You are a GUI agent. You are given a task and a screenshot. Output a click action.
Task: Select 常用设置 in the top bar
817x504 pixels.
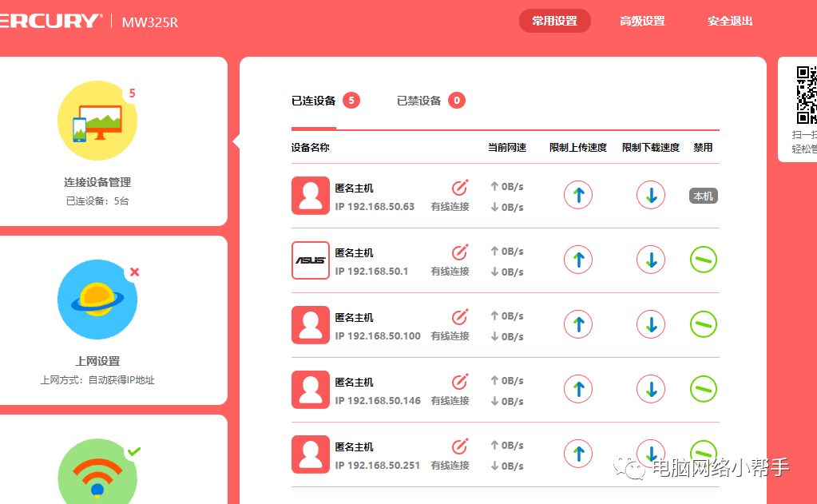click(x=554, y=21)
